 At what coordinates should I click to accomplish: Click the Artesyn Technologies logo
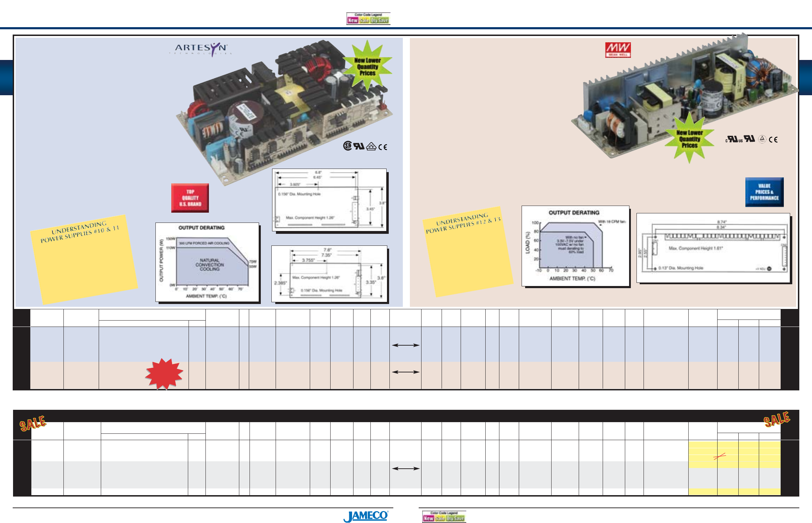201,49
